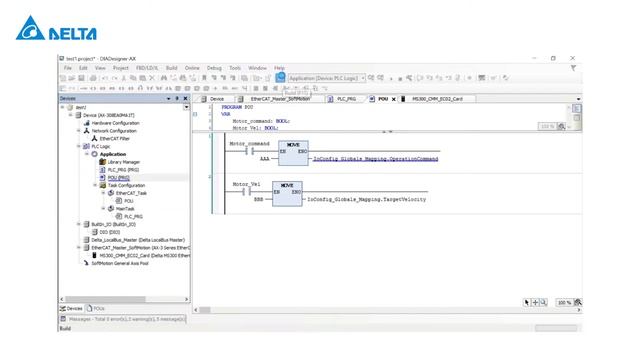Click the tabular view icon in declaration editor
Viewport: 640px width, 360px height.
576,118
